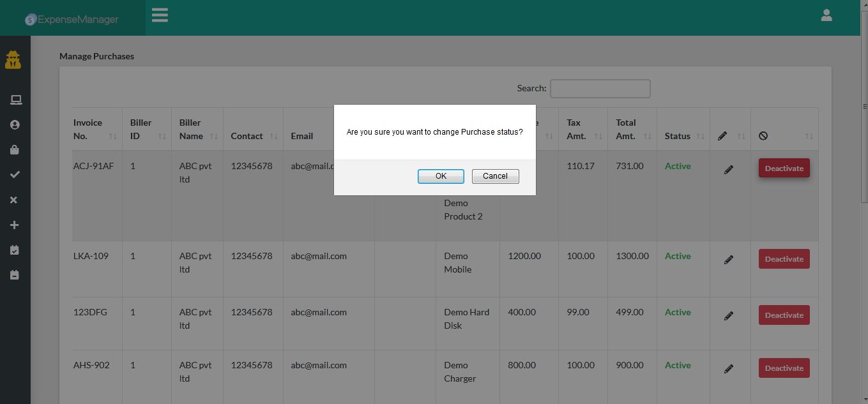Screen dimensions: 868x404
Task: Click total amount 900.00
Action: pyautogui.click(x=630, y=365)
